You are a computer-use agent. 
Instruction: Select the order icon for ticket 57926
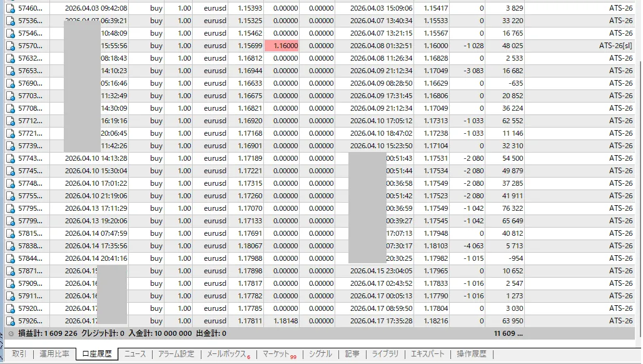11,321
